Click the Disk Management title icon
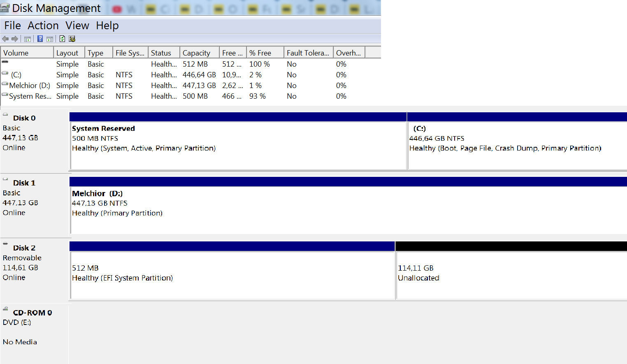Viewport: 627px width, 364px height. [x=5, y=8]
